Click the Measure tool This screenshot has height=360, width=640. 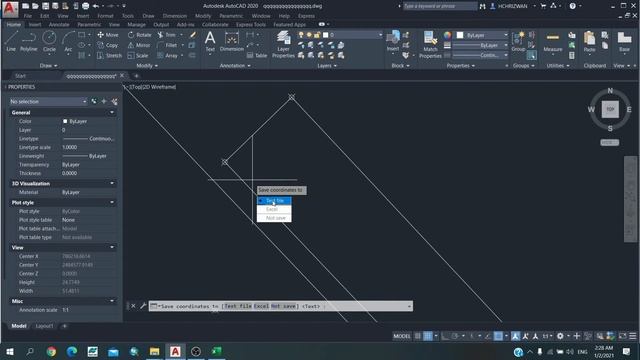553,41
